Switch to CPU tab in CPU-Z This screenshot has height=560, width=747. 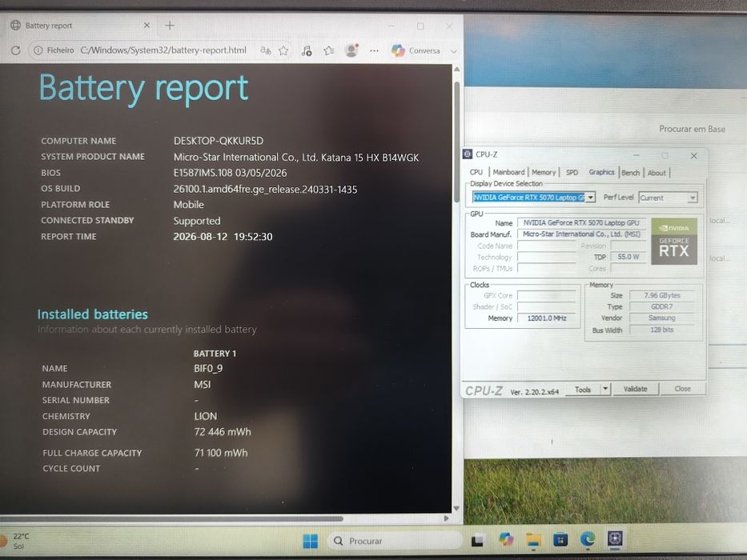tap(476, 172)
